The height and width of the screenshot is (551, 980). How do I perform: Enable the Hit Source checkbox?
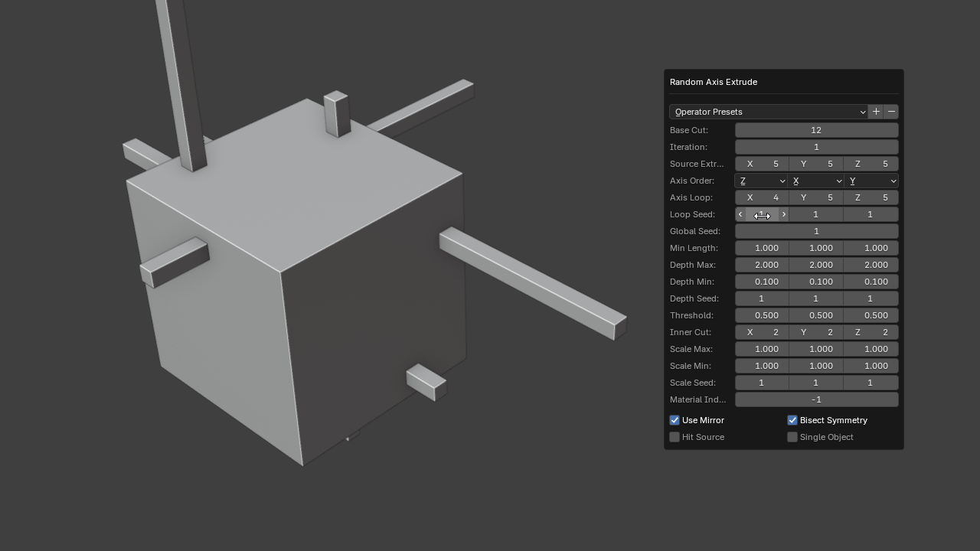(675, 437)
